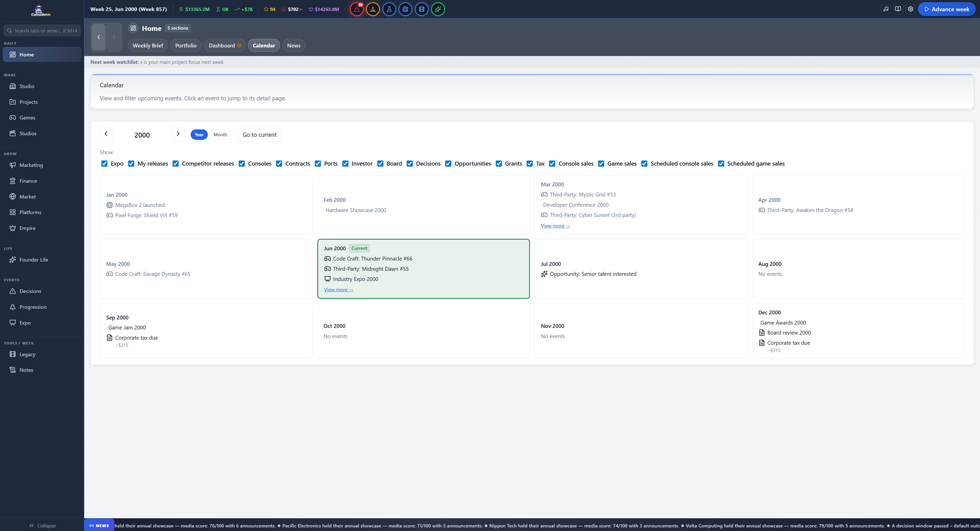Open Code Craft: Thunder Pinnacle #66 event
Image resolution: width=980 pixels, height=531 pixels.
click(368, 259)
